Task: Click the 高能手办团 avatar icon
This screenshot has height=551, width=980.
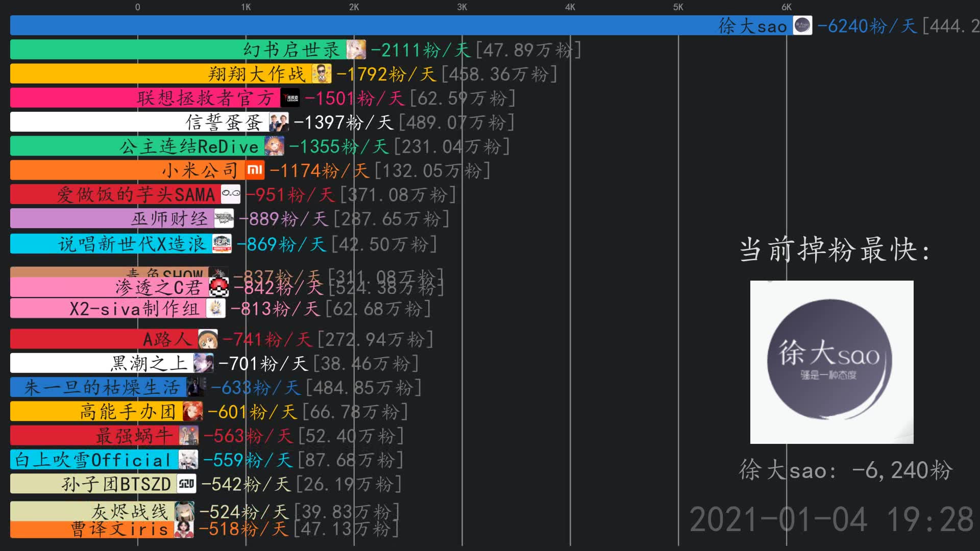Action: (193, 411)
